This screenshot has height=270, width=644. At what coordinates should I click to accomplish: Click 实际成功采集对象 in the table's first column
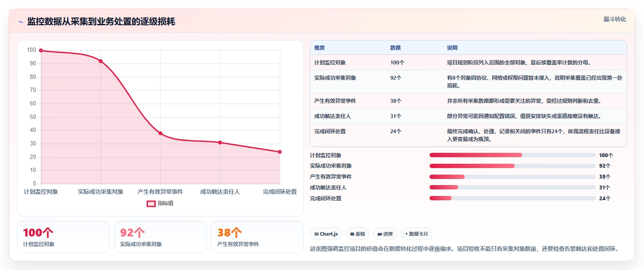pos(335,78)
